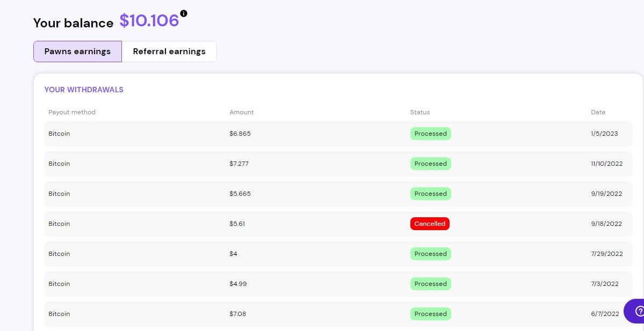Click the Payout method column header
644x331 pixels.
[x=72, y=112]
